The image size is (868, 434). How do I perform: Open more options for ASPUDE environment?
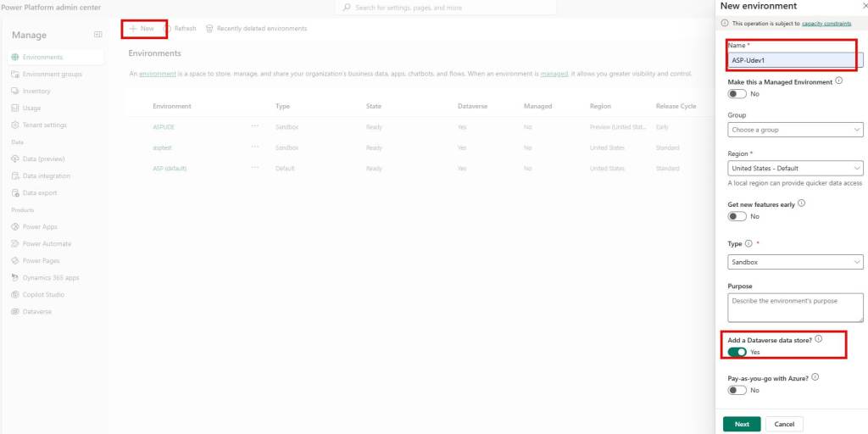tap(254, 126)
